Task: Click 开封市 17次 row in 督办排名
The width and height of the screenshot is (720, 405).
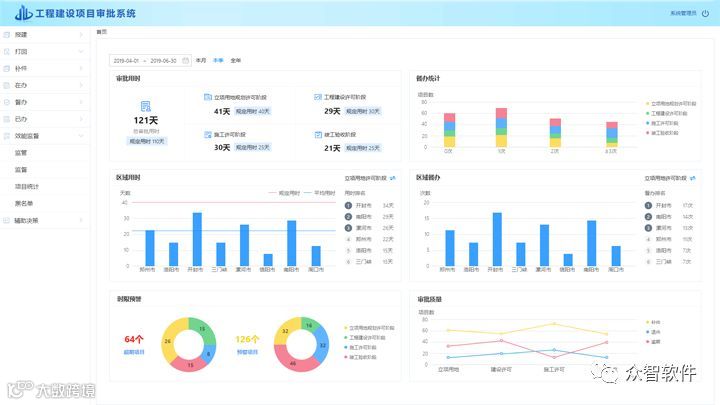Action: (x=669, y=205)
